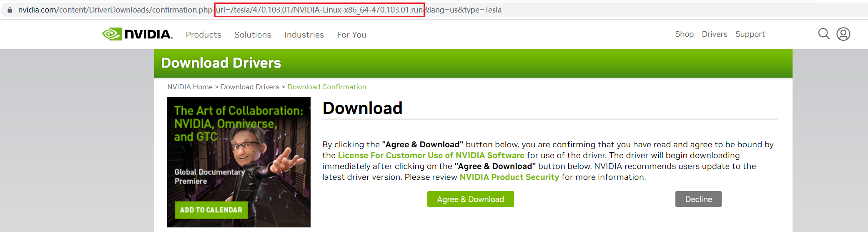Click the browser address bar URL
Screen dimensions: 868x232
click(260, 10)
